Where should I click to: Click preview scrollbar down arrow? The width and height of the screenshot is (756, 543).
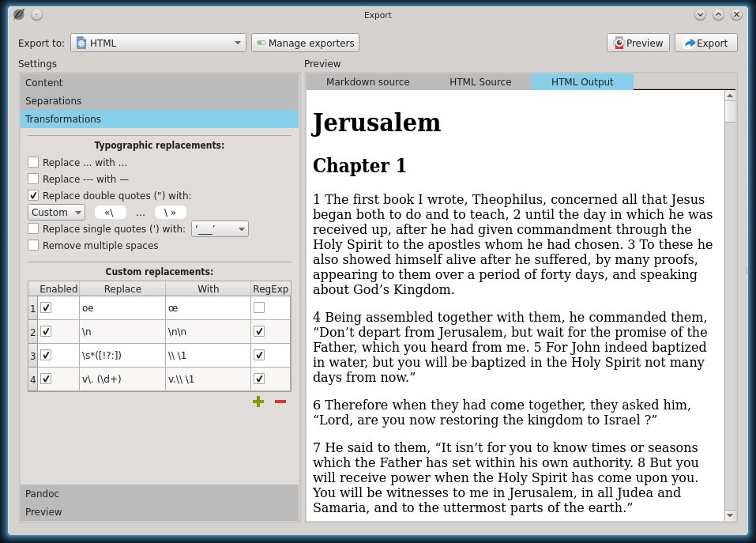[x=730, y=515]
